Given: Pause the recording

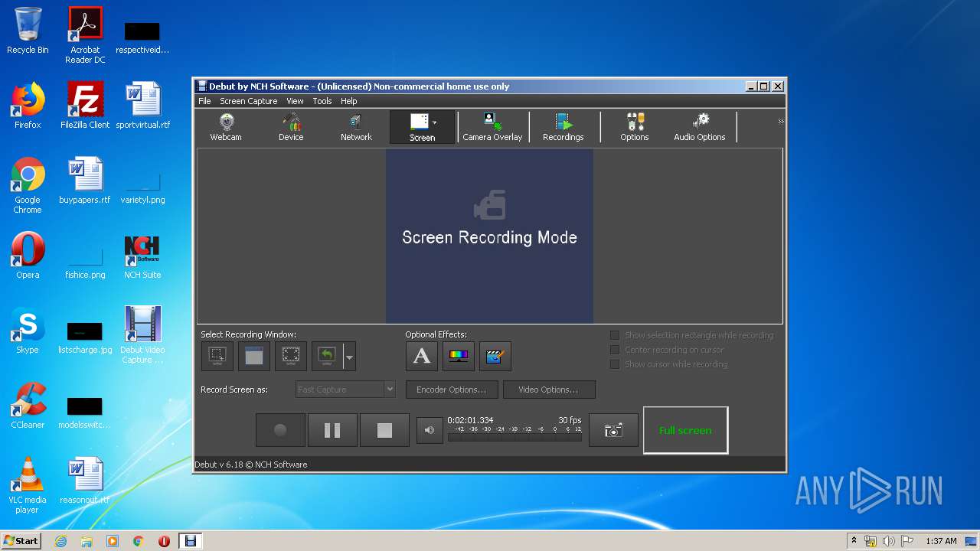Looking at the screenshot, I should [x=332, y=430].
